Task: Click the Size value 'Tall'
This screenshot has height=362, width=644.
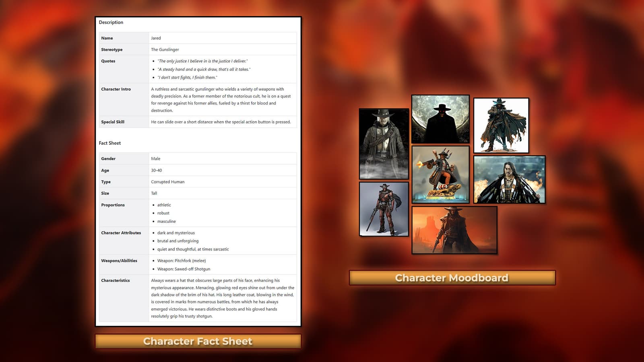Action: (x=154, y=193)
